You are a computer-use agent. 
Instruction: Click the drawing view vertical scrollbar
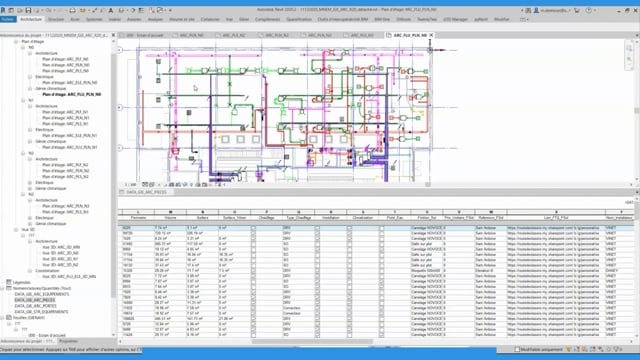tap(637, 110)
